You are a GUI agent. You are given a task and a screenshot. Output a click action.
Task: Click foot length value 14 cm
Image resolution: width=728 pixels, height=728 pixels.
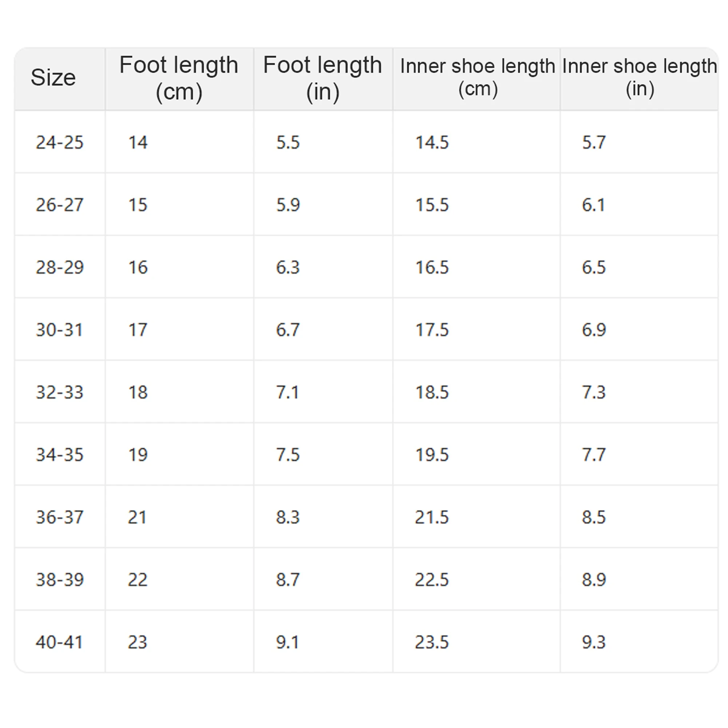pyautogui.click(x=138, y=142)
